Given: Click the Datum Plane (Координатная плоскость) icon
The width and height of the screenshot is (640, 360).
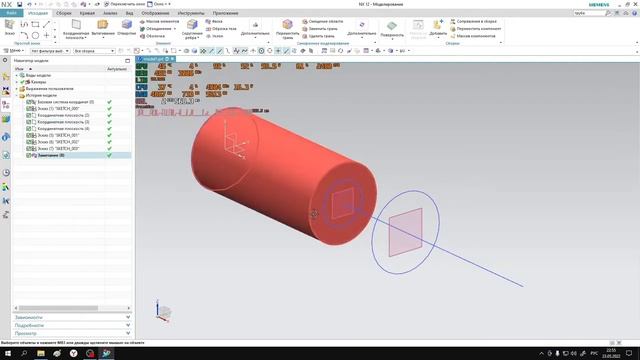Looking at the screenshot, I should click(76, 24).
